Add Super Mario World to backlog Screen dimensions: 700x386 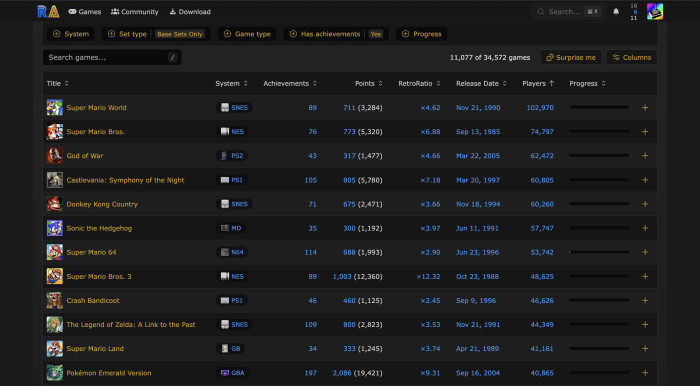(x=645, y=108)
